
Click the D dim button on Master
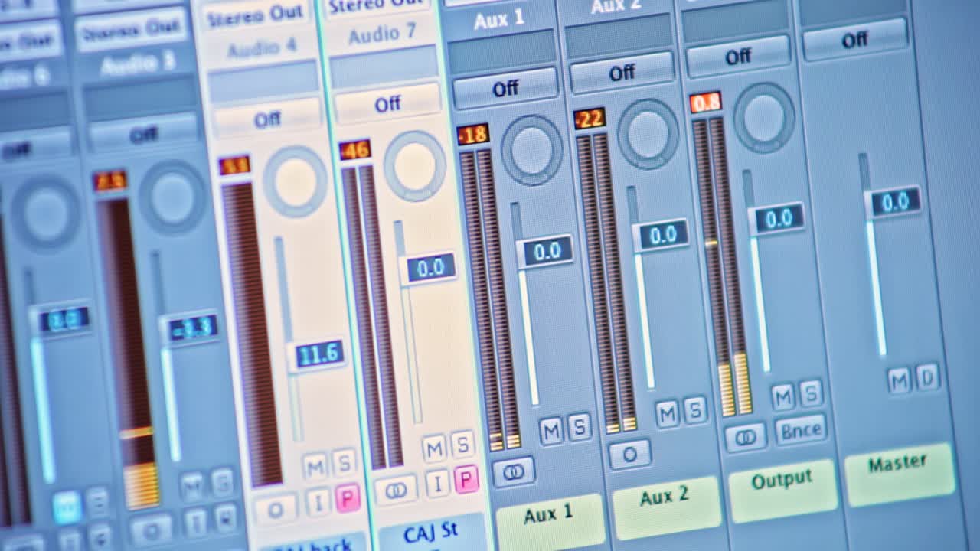click(927, 377)
